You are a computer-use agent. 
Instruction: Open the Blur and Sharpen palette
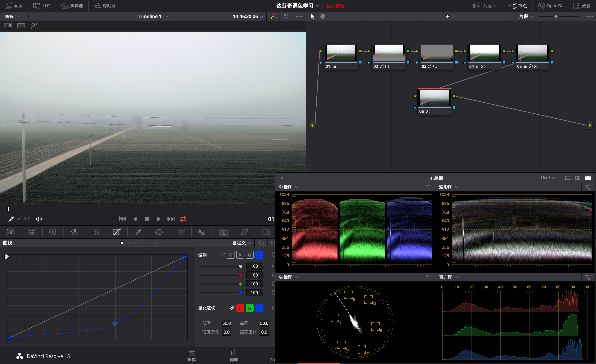point(202,232)
